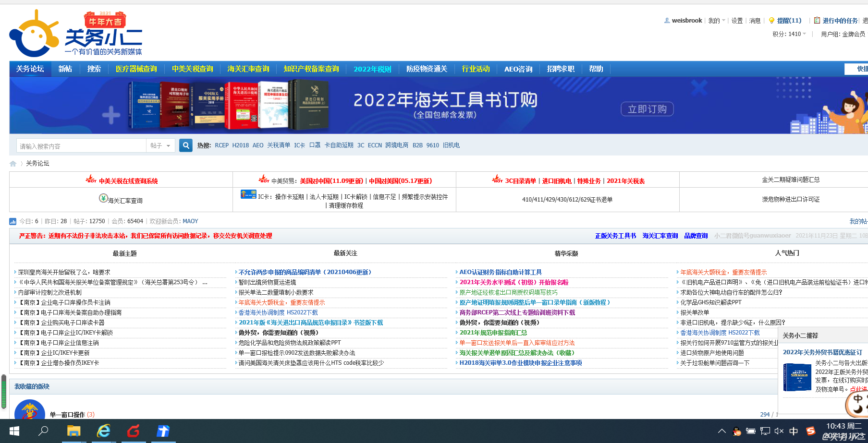The image size is (868, 443).
Task: Open post 【南京】企业增办操作员IKEY卡
Action: click(58, 363)
